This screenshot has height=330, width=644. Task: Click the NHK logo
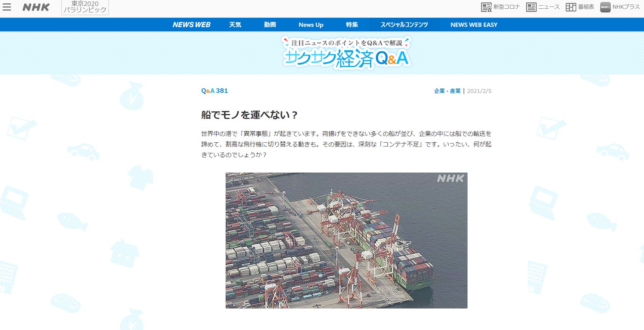(36, 7)
